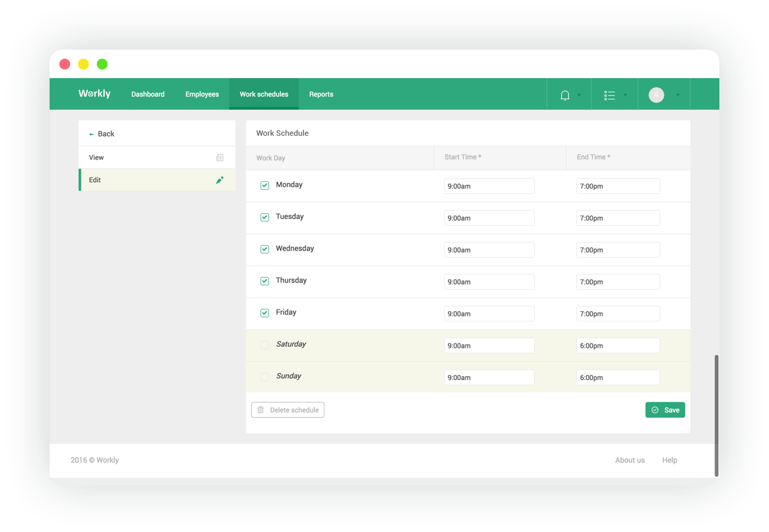
Task: Click Sunday end time field
Action: pos(618,378)
